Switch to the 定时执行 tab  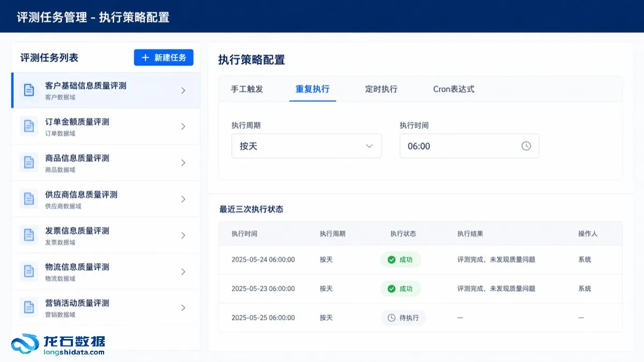[x=381, y=89]
